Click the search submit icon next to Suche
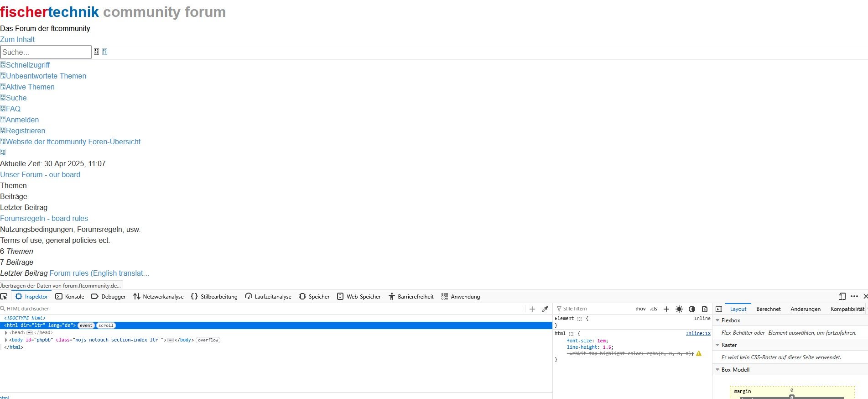868x399 pixels. pos(96,52)
